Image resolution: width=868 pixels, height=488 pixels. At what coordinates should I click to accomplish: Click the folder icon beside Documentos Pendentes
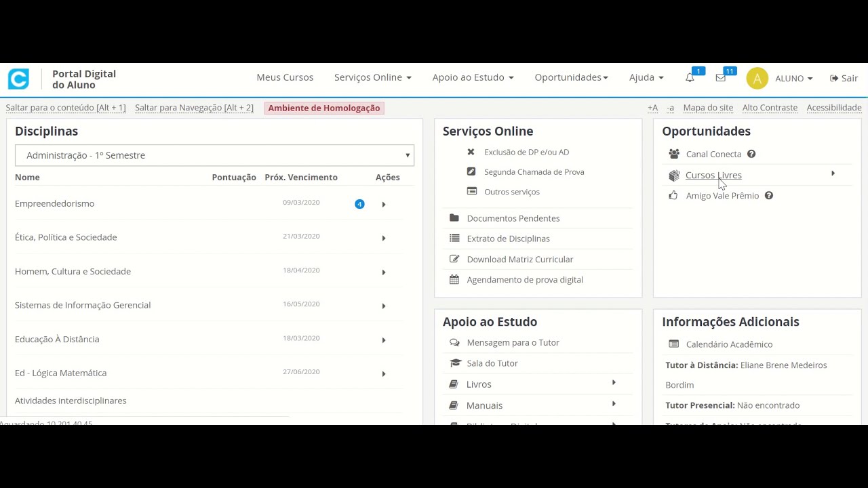point(454,218)
